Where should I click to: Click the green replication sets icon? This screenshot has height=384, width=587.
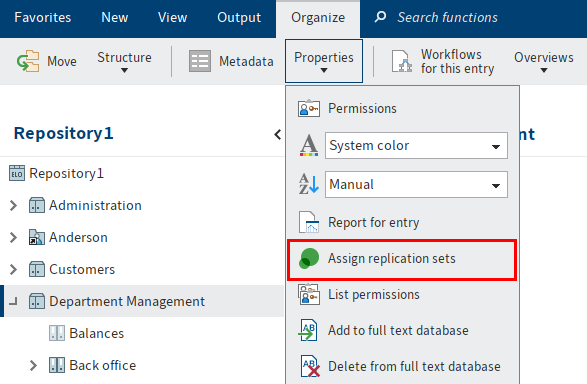click(309, 259)
